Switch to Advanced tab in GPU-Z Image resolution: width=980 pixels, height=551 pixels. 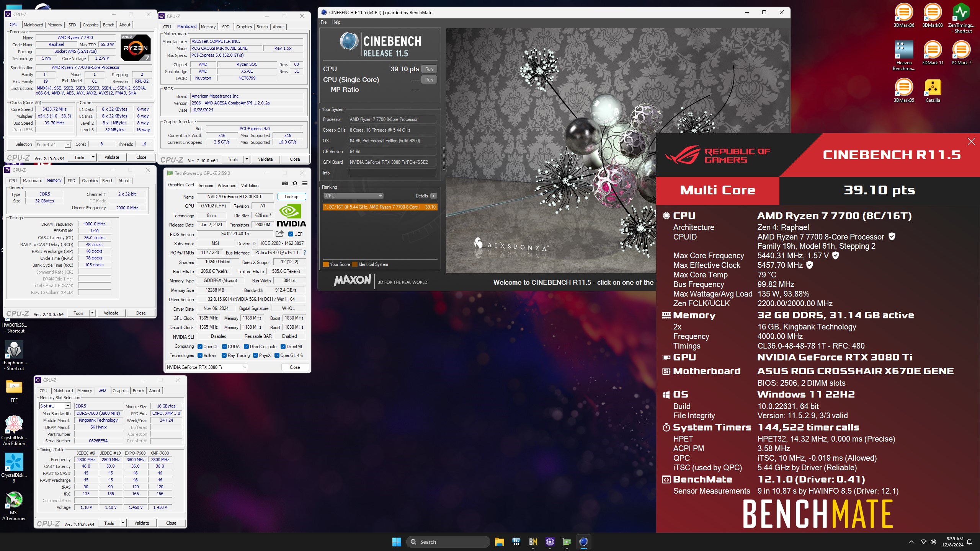coord(227,186)
